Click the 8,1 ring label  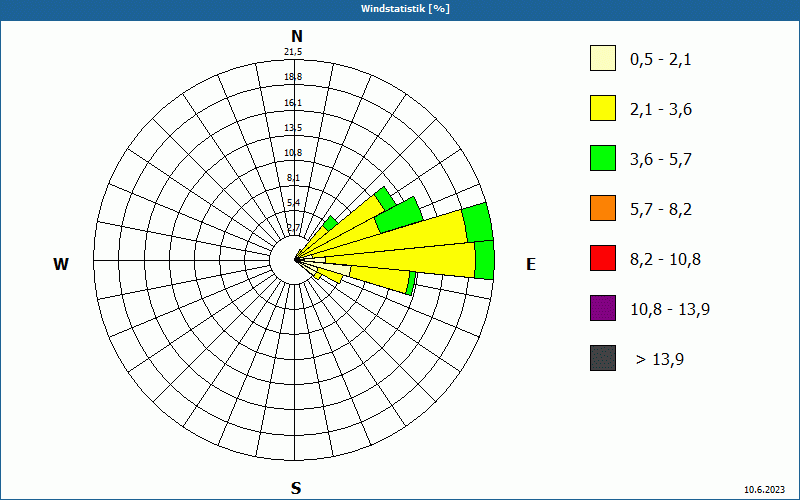coord(293,178)
